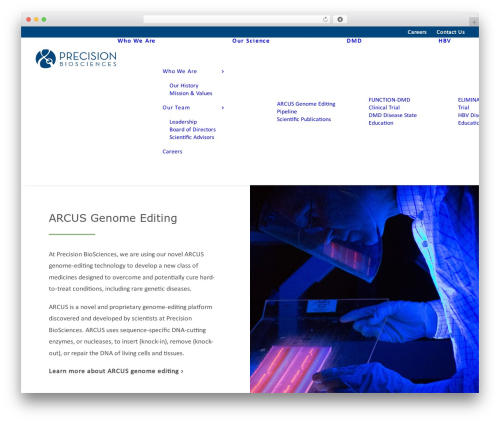This screenshot has width=500, height=423.
Task: Click the lab scientist gel photo
Action: click(364, 289)
